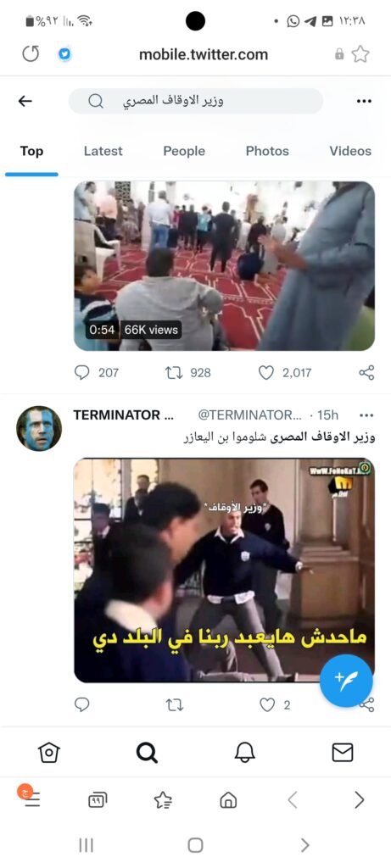Viewport: 391px width, 868px height.
Task: Play the mosque video with 66K views
Action: [x=224, y=265]
